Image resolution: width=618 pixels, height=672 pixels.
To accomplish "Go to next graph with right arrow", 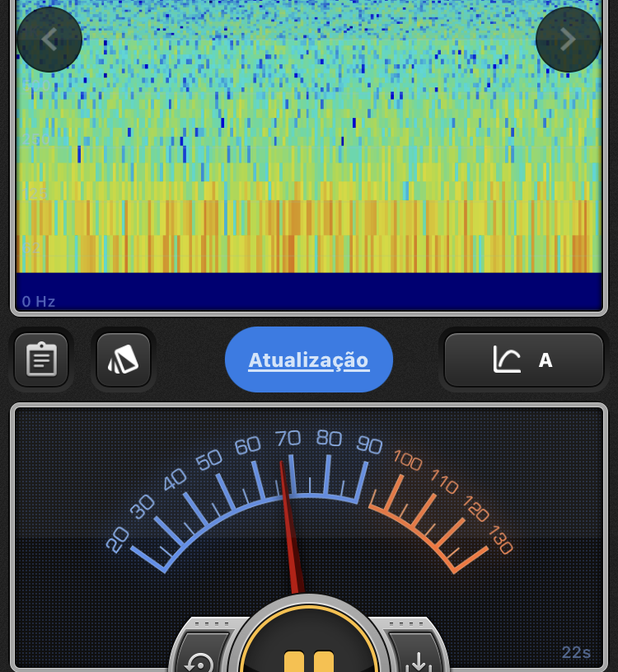I will [568, 40].
